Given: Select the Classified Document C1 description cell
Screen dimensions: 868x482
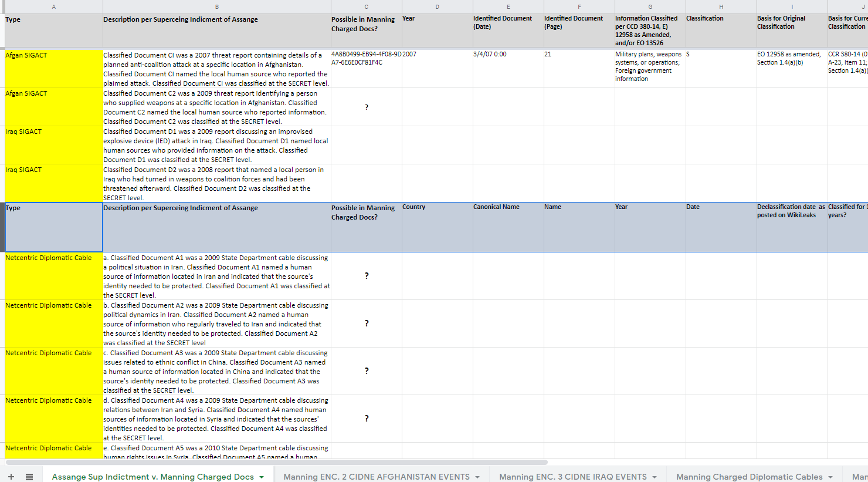Looking at the screenshot, I should point(217,69).
